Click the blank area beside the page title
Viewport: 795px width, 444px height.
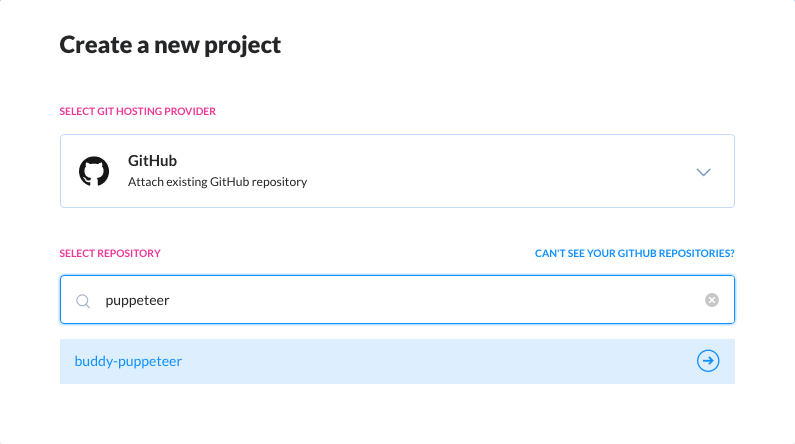[507, 45]
